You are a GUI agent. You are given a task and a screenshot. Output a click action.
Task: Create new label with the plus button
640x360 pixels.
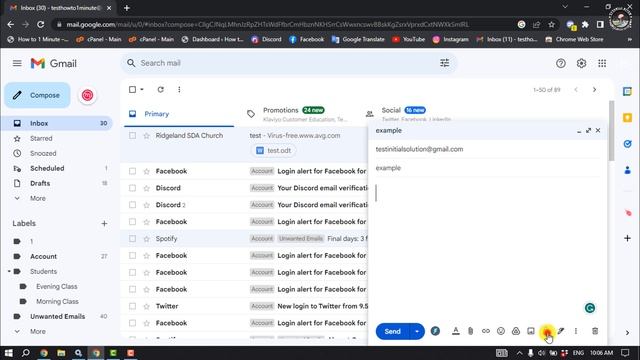(104, 223)
